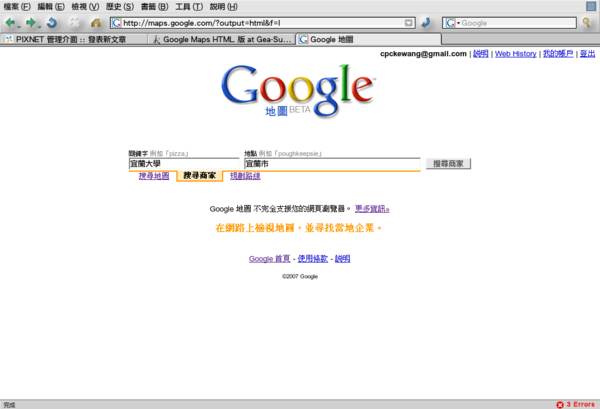Open the 說明 link in the footer

click(342, 259)
